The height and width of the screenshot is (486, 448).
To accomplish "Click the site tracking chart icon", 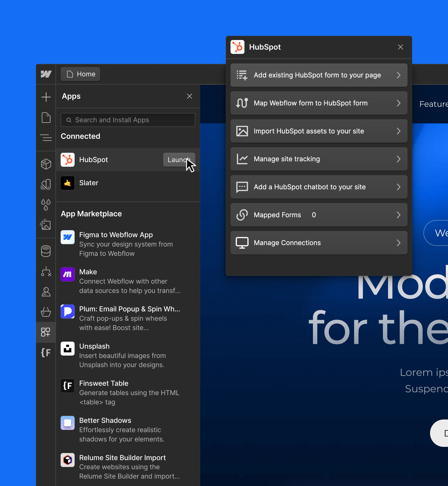I will (x=242, y=159).
